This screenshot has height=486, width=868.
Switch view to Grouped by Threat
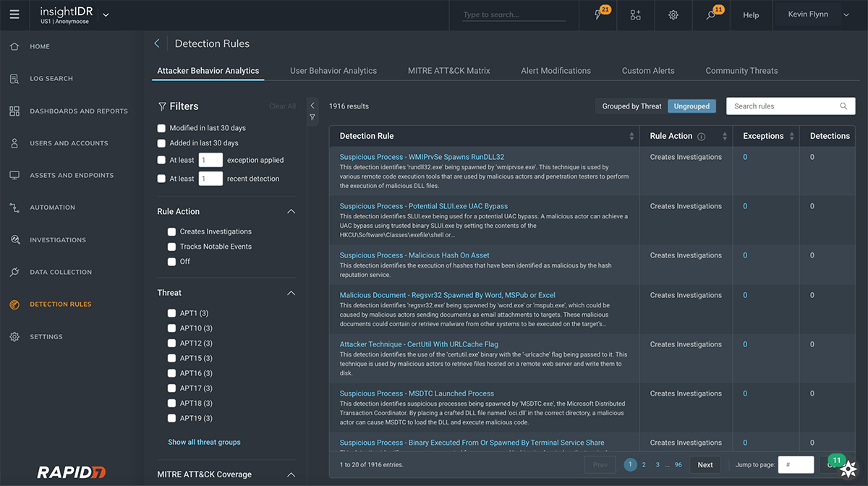point(631,106)
